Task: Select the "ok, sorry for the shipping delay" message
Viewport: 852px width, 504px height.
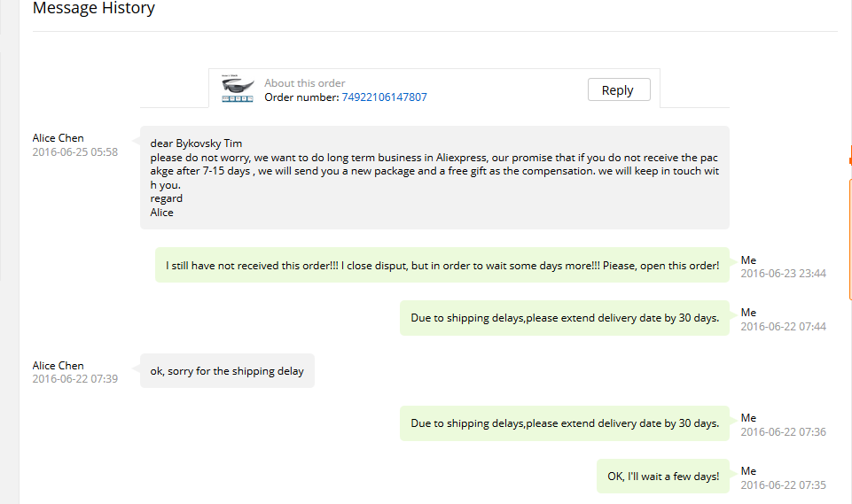Action: [227, 370]
